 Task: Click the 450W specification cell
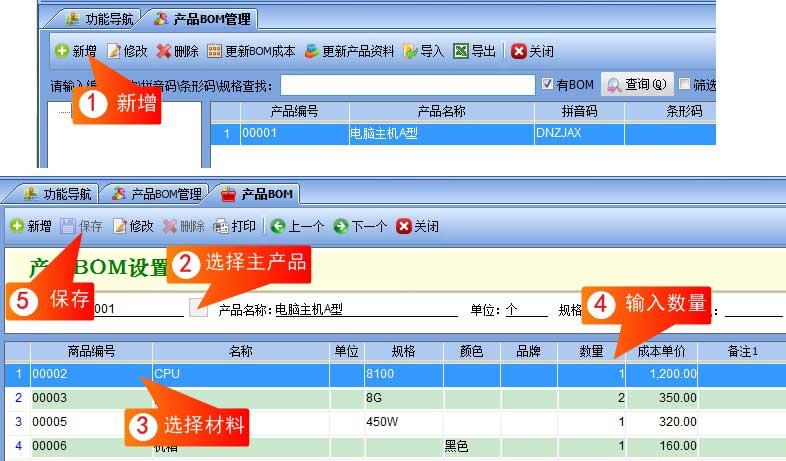click(404, 422)
